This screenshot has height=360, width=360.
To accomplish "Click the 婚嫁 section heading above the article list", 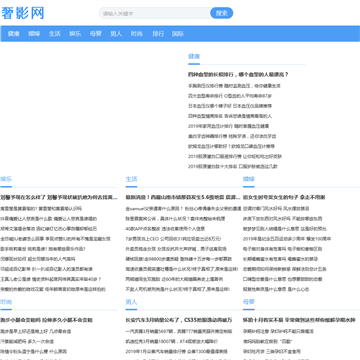I will click(x=249, y=179).
